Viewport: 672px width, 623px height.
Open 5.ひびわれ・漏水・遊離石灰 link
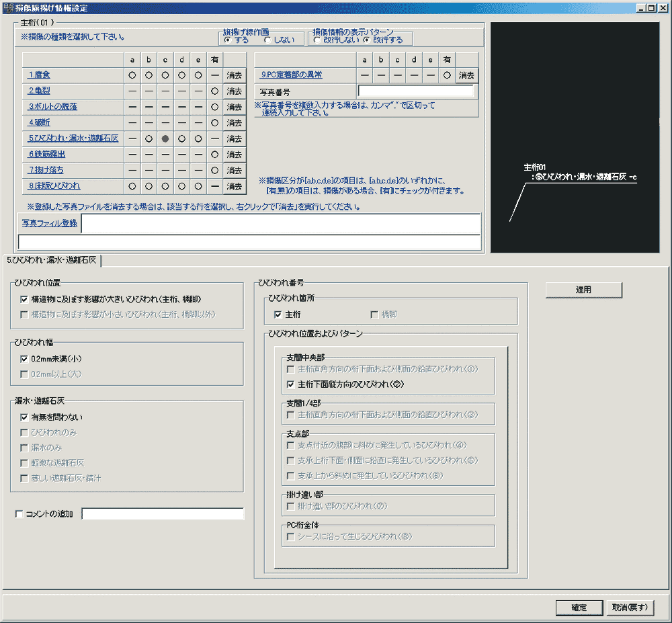point(73,138)
